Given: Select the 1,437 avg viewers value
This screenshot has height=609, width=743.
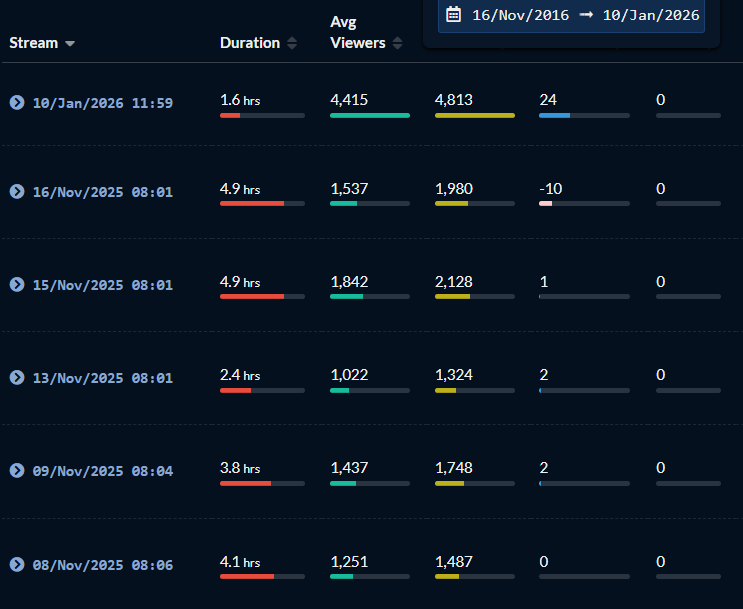Looking at the screenshot, I should tap(349, 468).
